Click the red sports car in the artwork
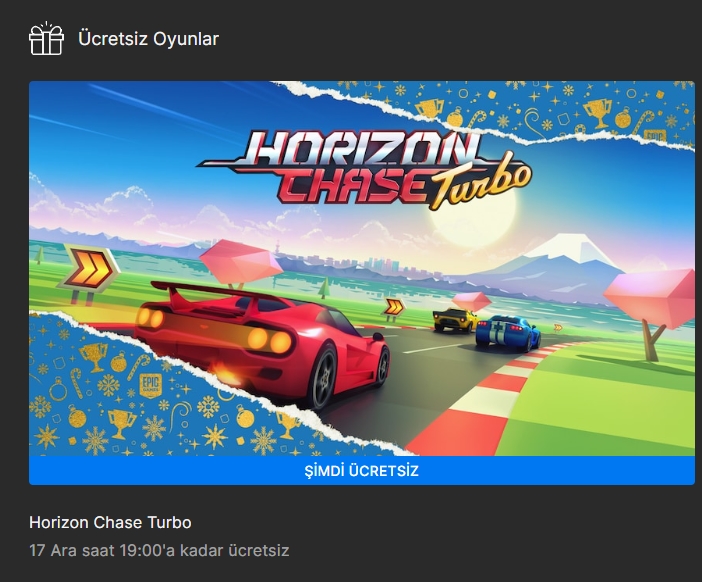Screen dimensions: 702x582 (262, 341)
